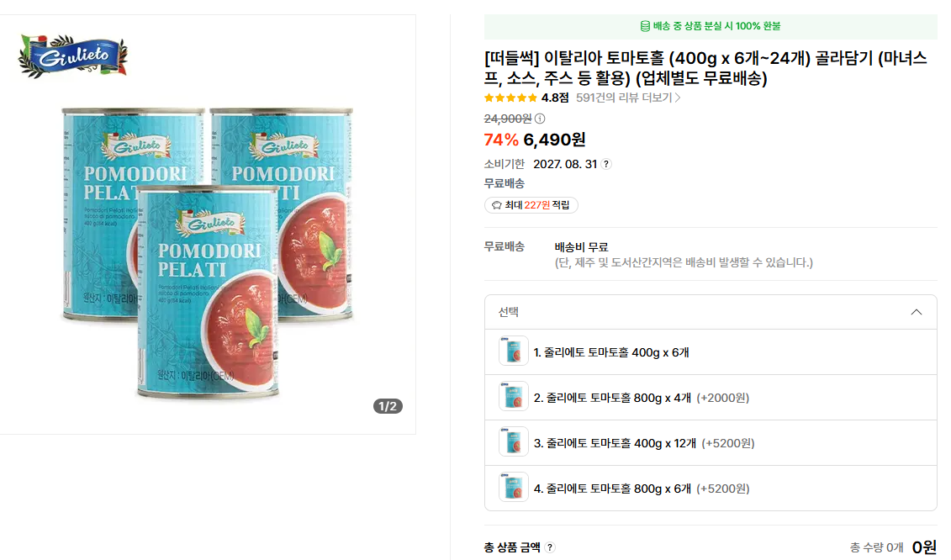Screen dimensions: 951x560
Task: Click the five-star rating icons
Action: 510,98
